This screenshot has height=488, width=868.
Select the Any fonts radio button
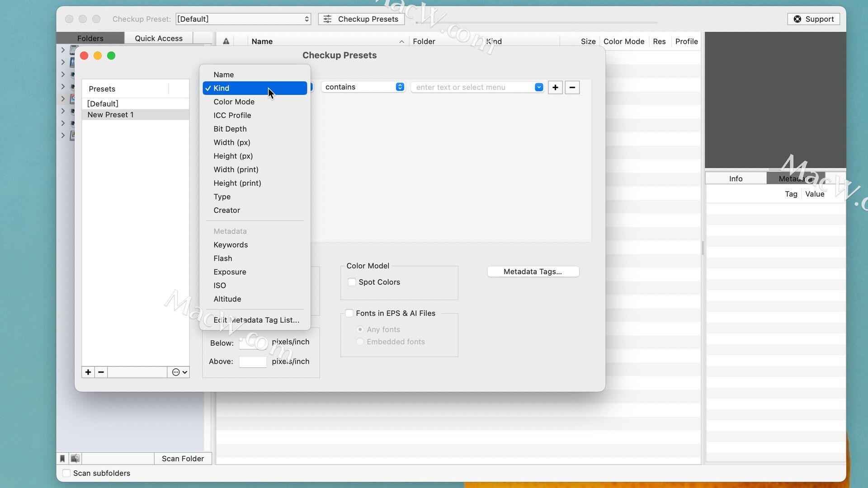(360, 329)
